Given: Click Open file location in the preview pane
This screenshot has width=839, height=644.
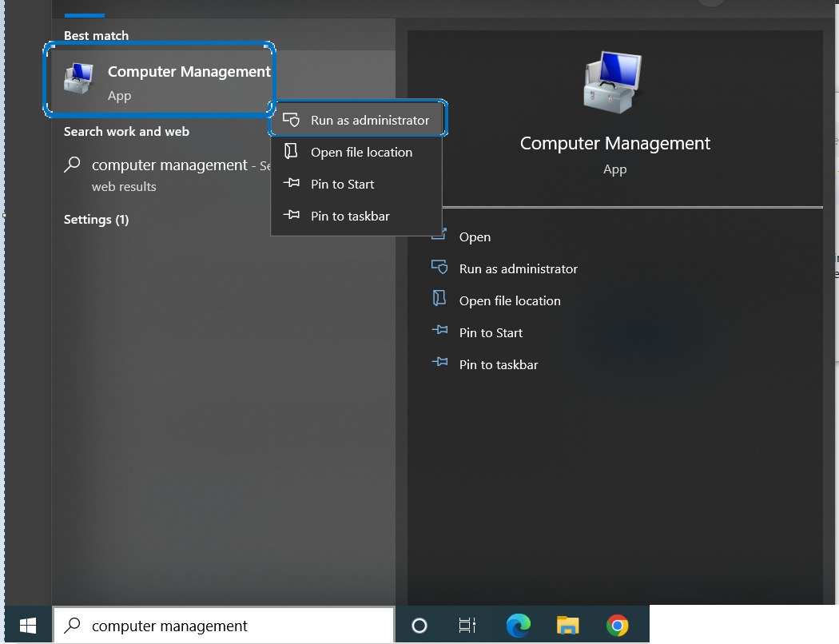Looking at the screenshot, I should [x=510, y=301].
